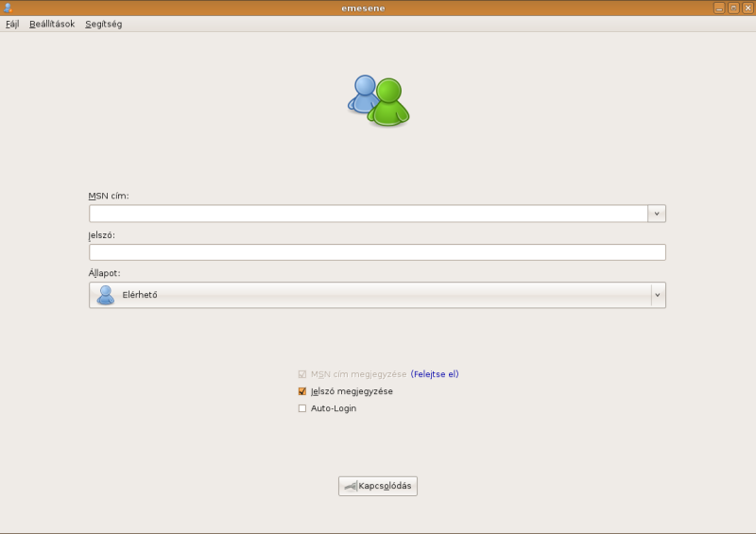Screen dimensions: 756x534
Task: Click the Jelszó: label
Action: pyautogui.click(x=102, y=235)
